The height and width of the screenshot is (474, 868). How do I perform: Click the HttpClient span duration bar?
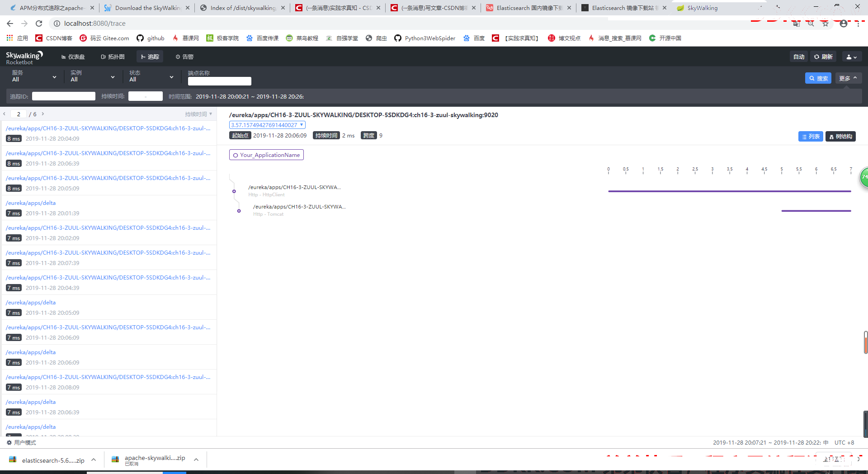coord(730,191)
